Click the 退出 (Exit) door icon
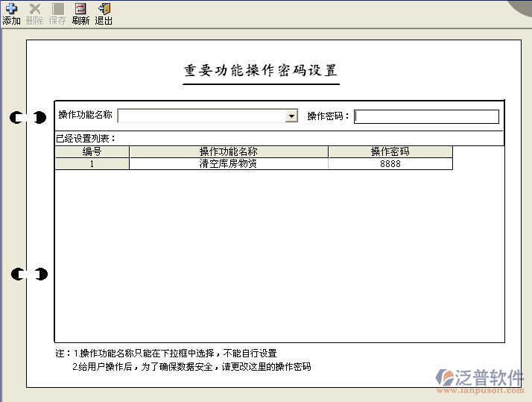Viewport: 532px width, 402px height. (x=104, y=9)
